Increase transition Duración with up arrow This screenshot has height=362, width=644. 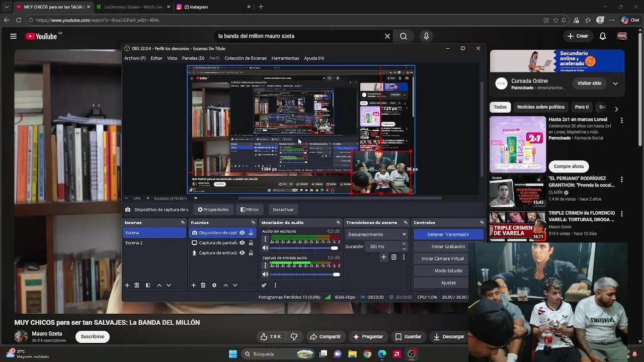coord(404,244)
